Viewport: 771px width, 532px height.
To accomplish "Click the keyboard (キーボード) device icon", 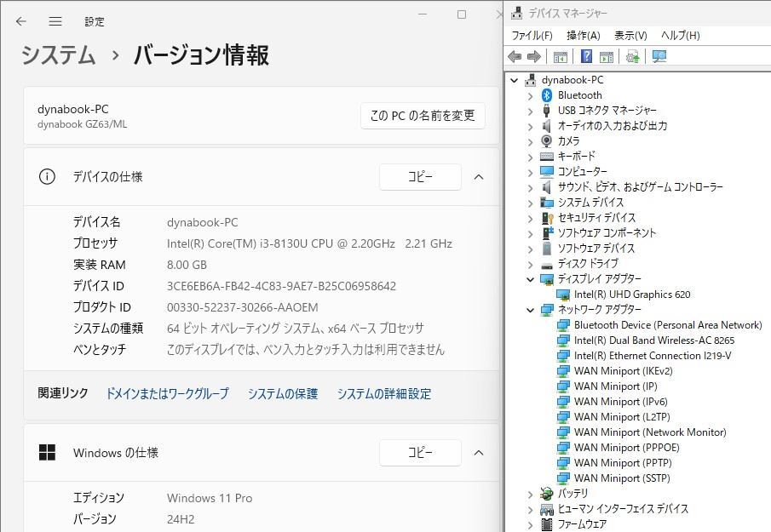I will coord(547,157).
